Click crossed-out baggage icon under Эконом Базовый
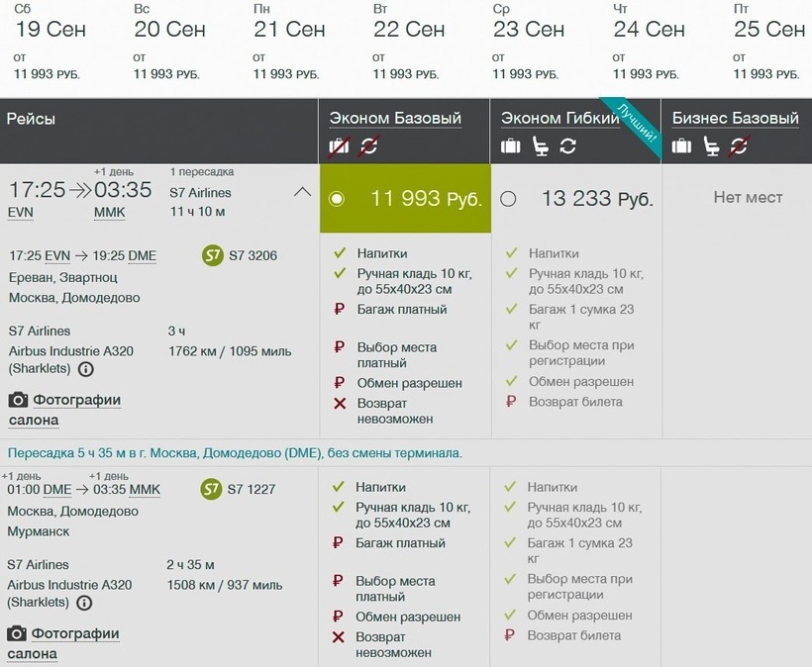 (339, 146)
